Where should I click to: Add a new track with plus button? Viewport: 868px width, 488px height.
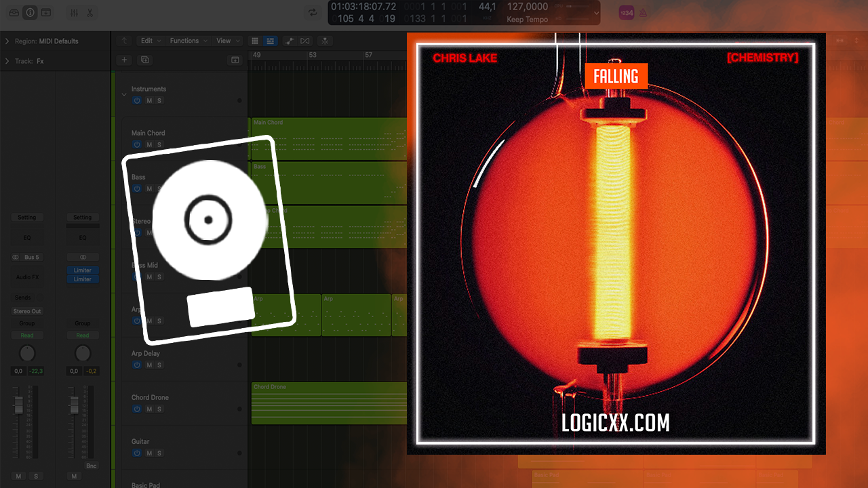click(x=124, y=60)
